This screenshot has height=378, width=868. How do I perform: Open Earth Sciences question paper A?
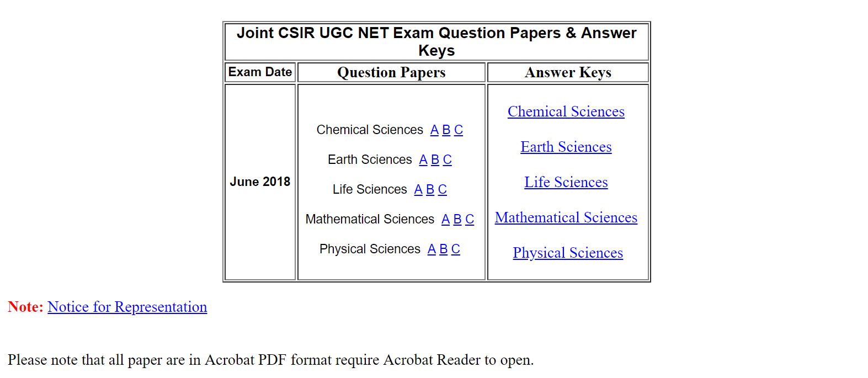tap(423, 160)
